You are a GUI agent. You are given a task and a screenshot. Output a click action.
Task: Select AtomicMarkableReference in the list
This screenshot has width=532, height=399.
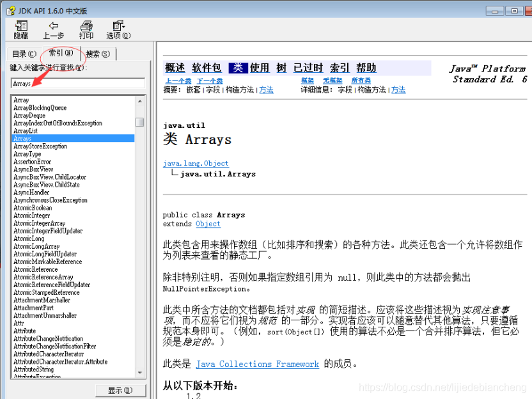(47, 262)
